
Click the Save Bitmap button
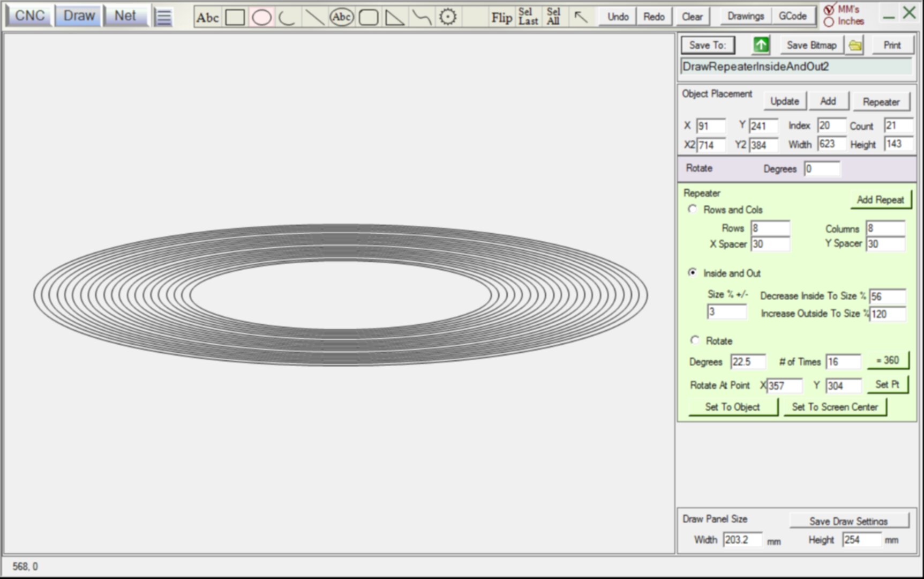(812, 46)
